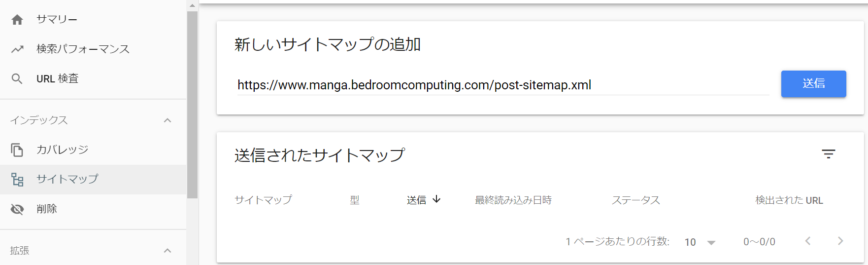Open the filter icon in submitted sitemaps
The height and width of the screenshot is (265, 868).
point(829,154)
